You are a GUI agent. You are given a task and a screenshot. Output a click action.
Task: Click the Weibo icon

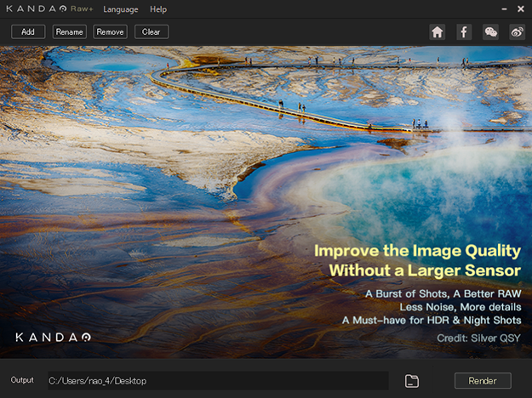(x=517, y=32)
